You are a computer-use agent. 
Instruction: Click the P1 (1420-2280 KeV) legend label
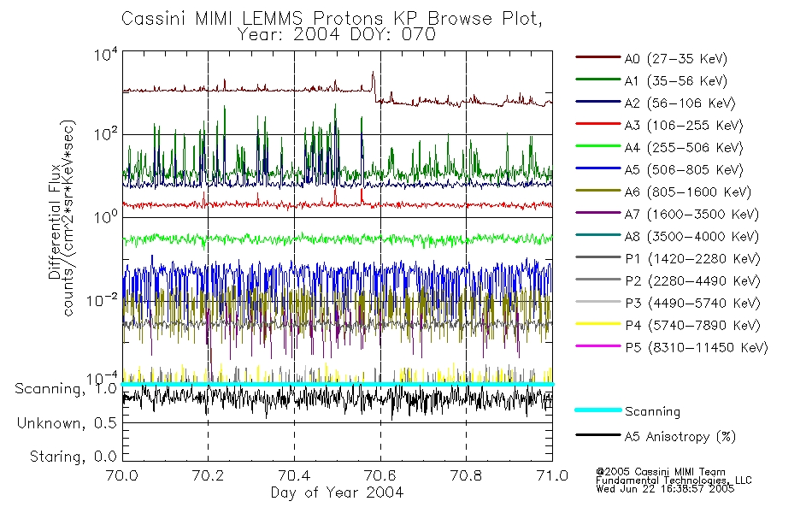[x=692, y=258]
